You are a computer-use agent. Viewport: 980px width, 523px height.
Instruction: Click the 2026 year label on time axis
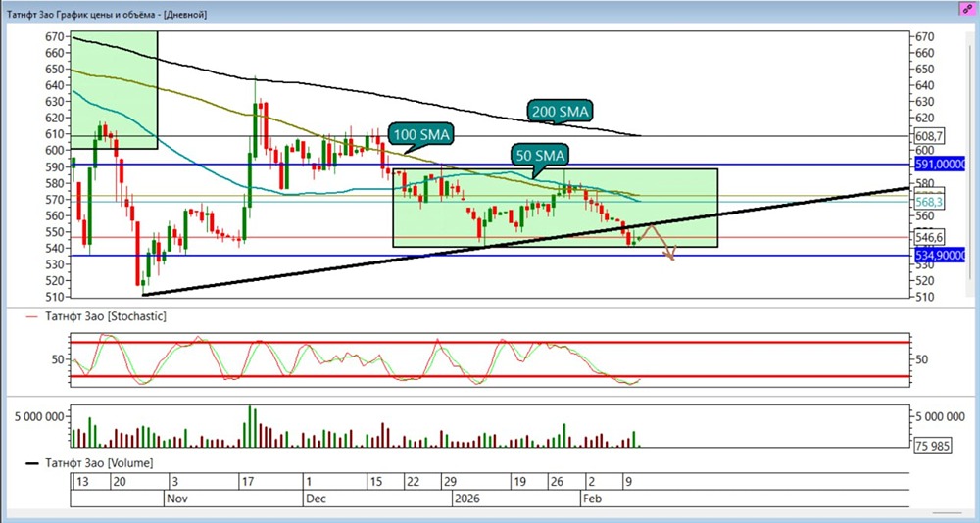468,499
